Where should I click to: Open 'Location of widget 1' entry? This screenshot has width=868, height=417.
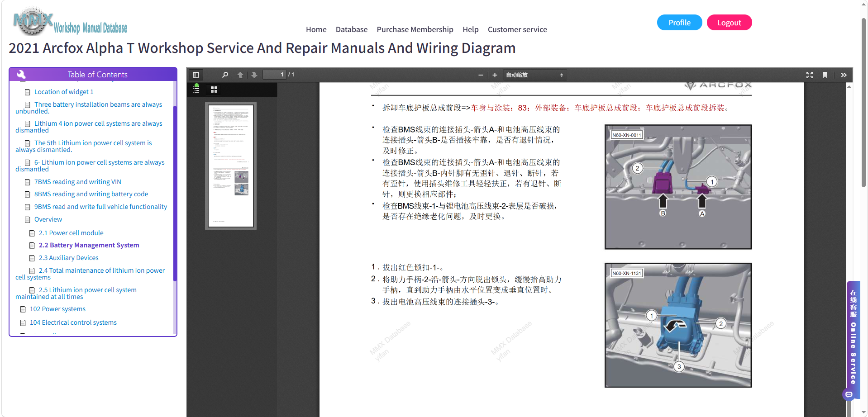click(64, 92)
